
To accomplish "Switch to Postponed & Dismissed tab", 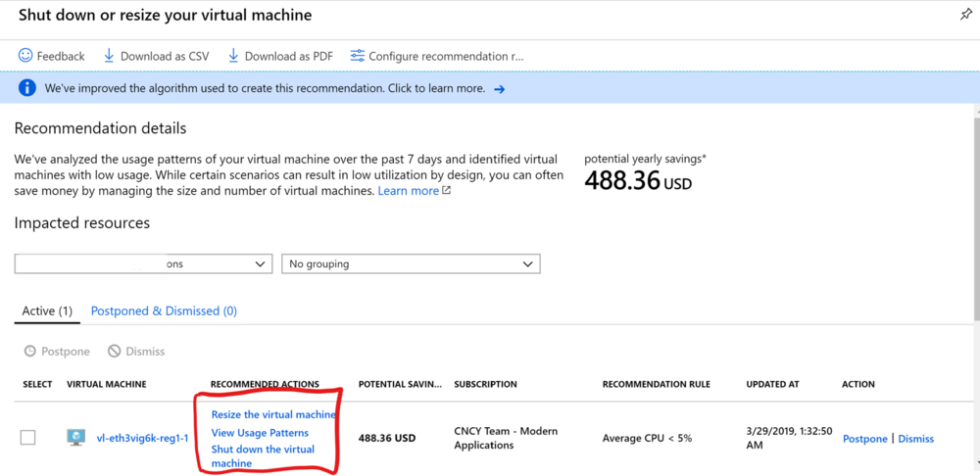I will tap(164, 310).
